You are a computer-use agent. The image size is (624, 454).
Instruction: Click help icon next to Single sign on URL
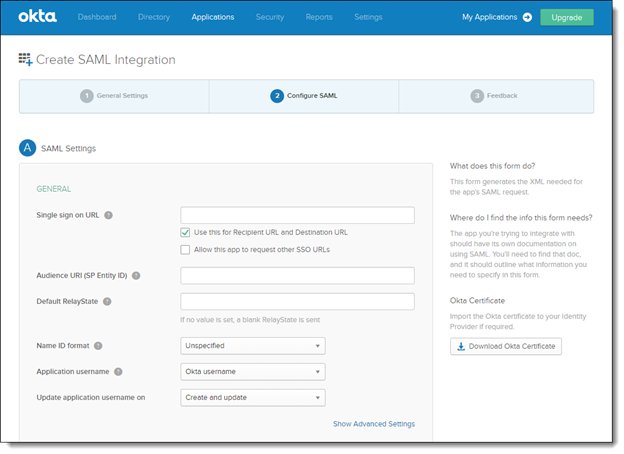coord(108,215)
